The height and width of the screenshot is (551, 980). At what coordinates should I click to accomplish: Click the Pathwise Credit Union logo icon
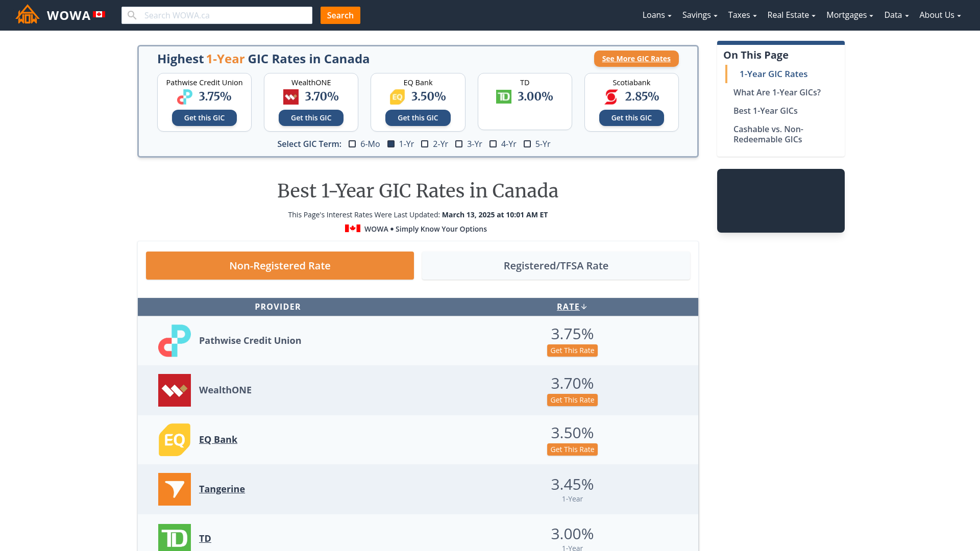pyautogui.click(x=175, y=340)
